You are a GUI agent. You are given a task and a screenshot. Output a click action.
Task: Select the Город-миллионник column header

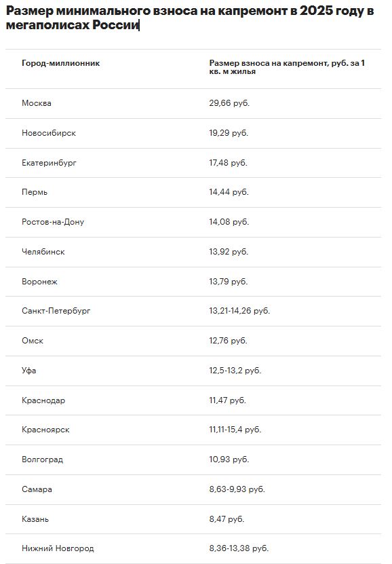(61, 63)
